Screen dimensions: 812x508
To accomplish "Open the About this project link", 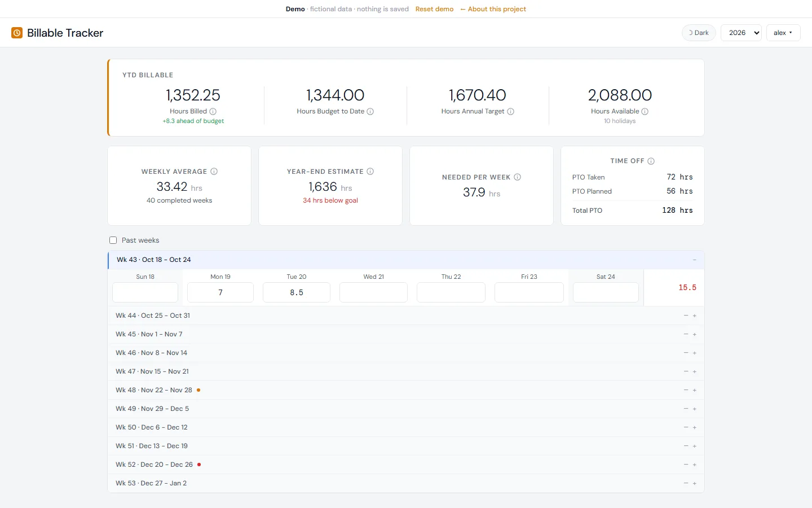I will 493,9.
